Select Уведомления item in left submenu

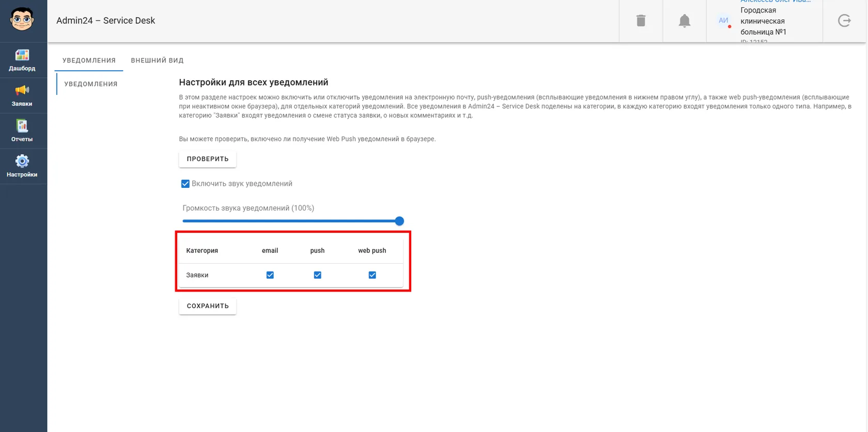(x=91, y=84)
